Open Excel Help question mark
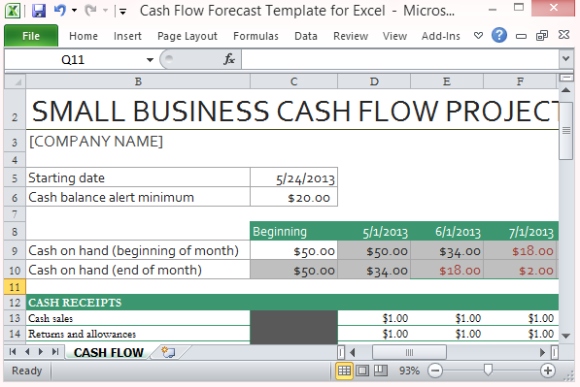Screen dimensions: 580x387 [x=499, y=36]
